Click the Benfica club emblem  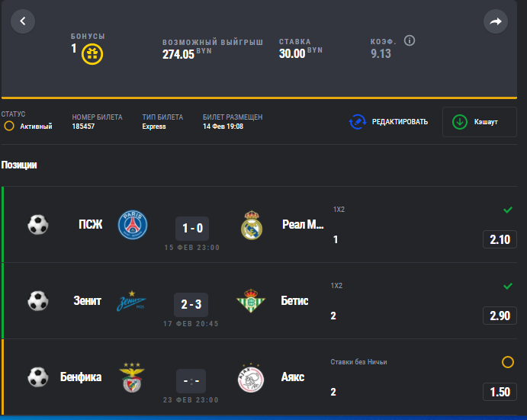pyautogui.click(x=132, y=377)
